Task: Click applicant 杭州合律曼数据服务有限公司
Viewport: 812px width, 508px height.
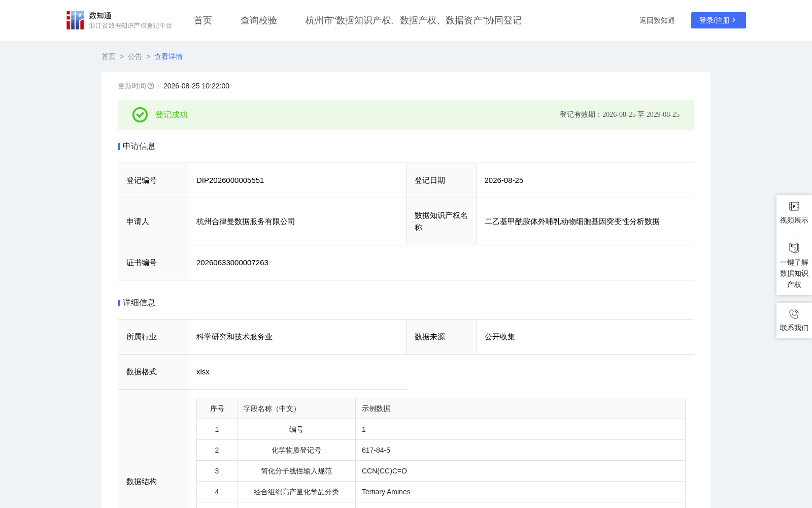Action: [246, 221]
